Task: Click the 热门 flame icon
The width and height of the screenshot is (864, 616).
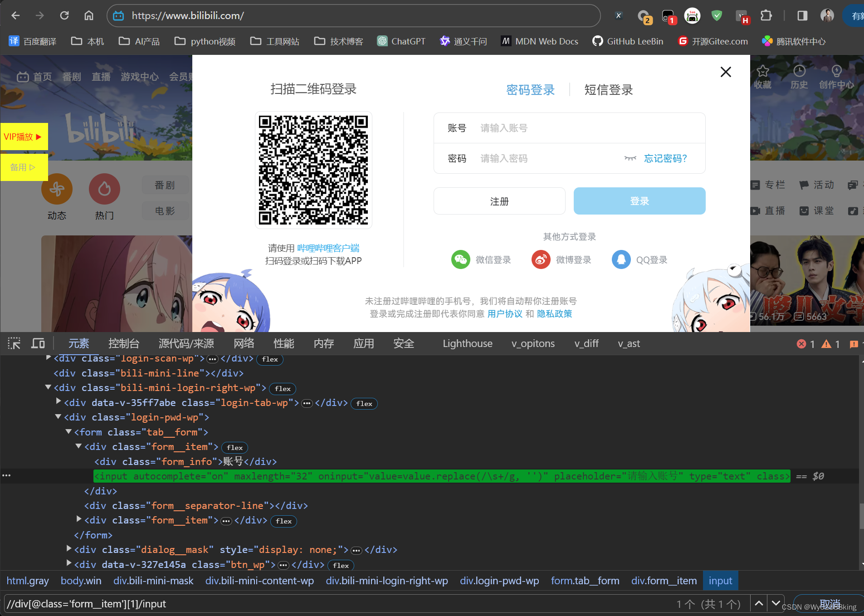Action: [x=104, y=189]
